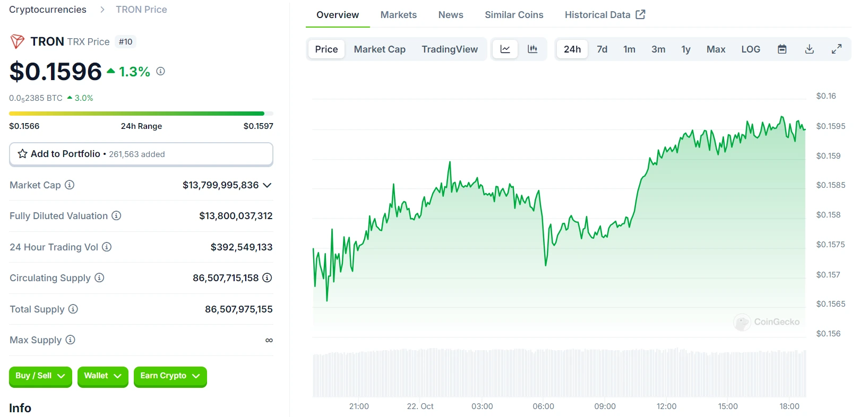Viewport: 868px width, 417px height.
Task: Select the TradingView chart mode
Action: click(x=450, y=49)
